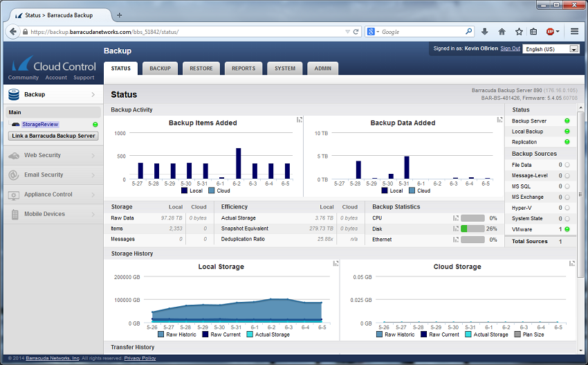This screenshot has width=588, height=365.
Task: Select the StorageReview server in the tree
Action: pos(40,124)
